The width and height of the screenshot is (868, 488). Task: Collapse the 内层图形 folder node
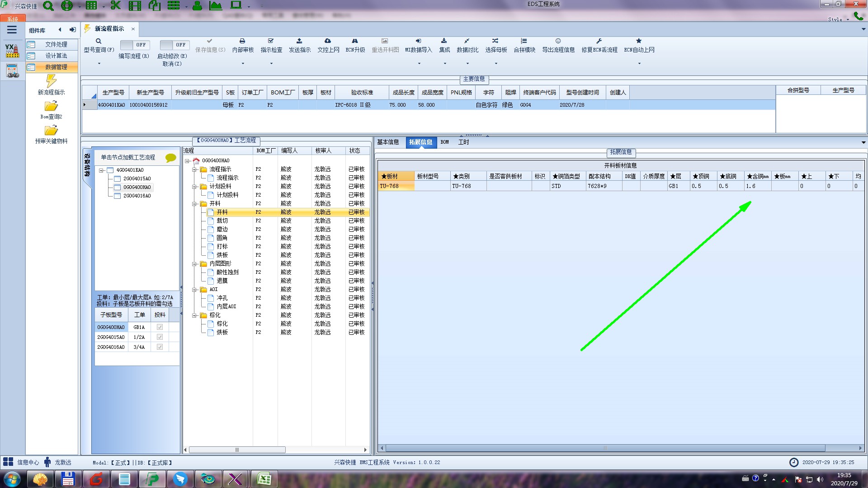point(194,264)
